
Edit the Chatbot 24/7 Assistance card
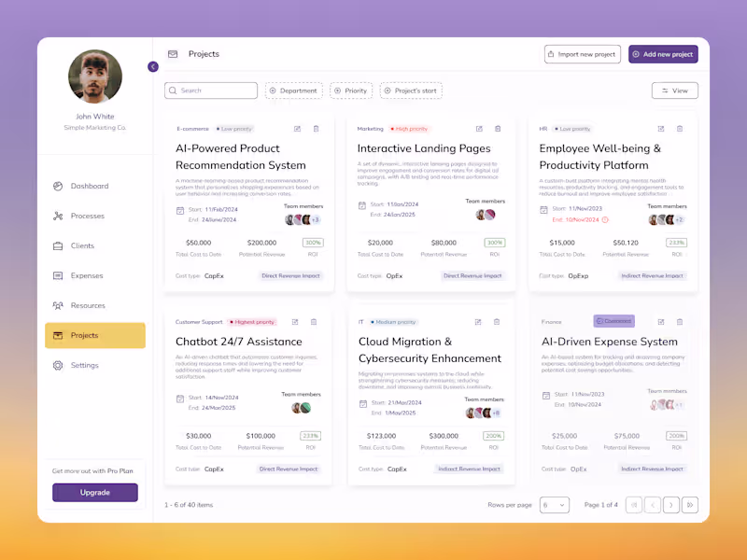coord(295,322)
